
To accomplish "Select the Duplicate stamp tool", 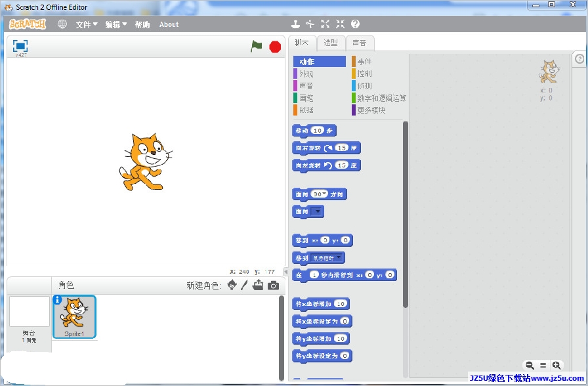I will coord(295,24).
